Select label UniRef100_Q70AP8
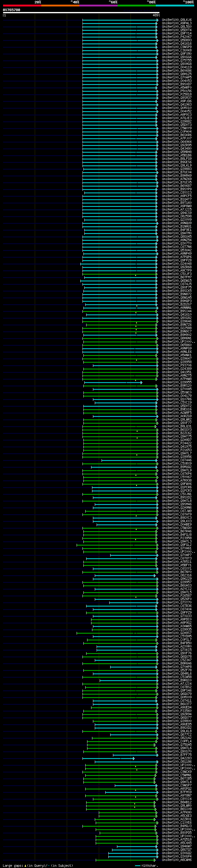 (x=177, y=667)
